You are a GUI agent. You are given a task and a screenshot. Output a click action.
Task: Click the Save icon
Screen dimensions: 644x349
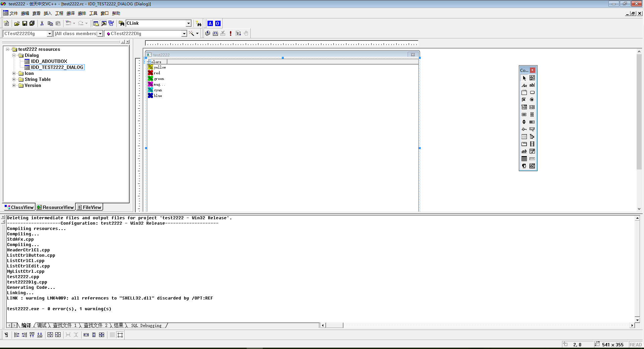point(24,23)
